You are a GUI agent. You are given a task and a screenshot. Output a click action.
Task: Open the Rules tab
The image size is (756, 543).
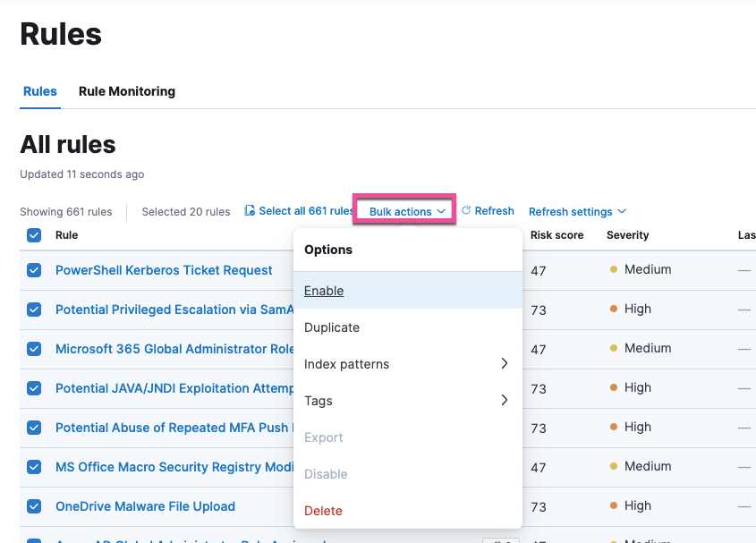pos(40,91)
